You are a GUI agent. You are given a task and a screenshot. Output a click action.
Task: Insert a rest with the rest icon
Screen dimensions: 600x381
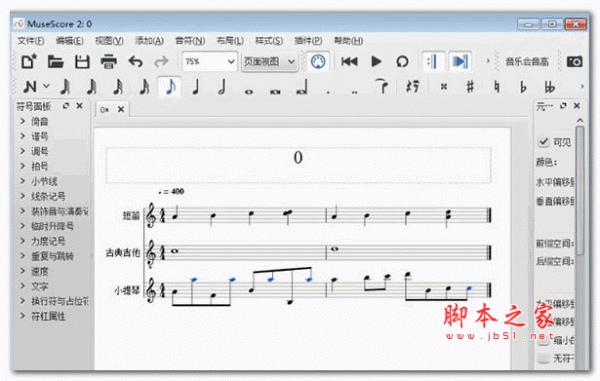point(412,86)
